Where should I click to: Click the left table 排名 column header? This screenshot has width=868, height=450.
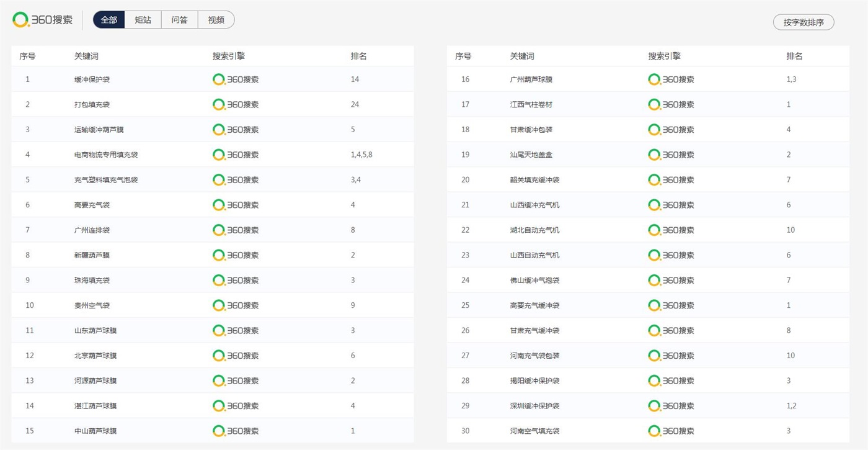(x=359, y=56)
